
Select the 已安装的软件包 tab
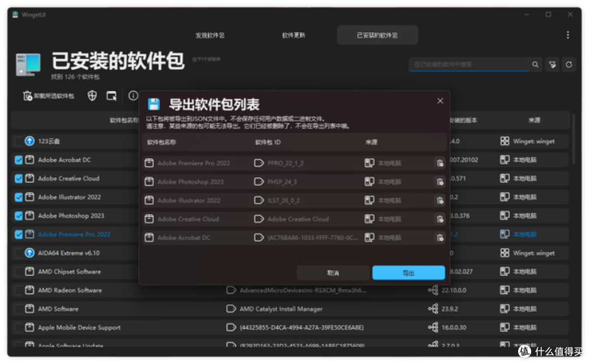[x=377, y=35]
